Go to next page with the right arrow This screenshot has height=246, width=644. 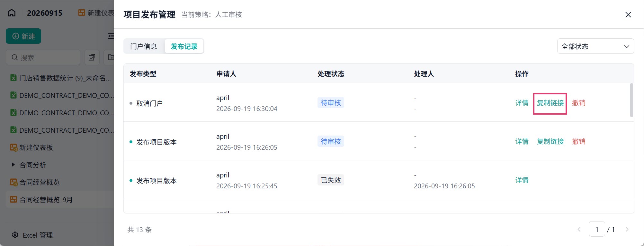tap(627, 230)
